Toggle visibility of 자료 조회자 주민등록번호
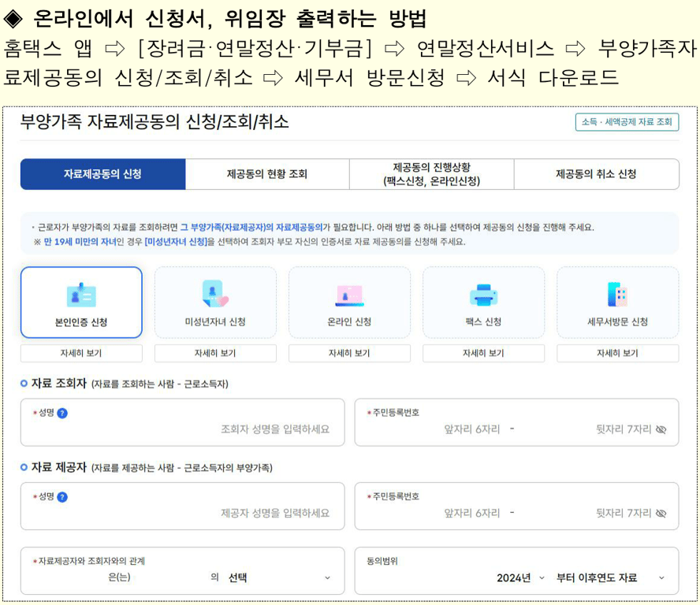 tap(661, 429)
